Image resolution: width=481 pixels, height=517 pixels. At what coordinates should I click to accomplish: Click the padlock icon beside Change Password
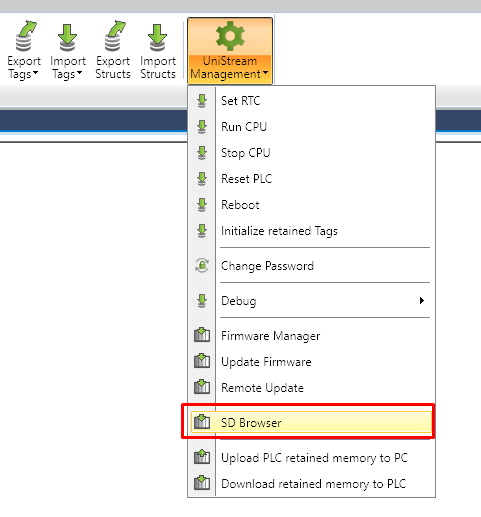[202, 266]
